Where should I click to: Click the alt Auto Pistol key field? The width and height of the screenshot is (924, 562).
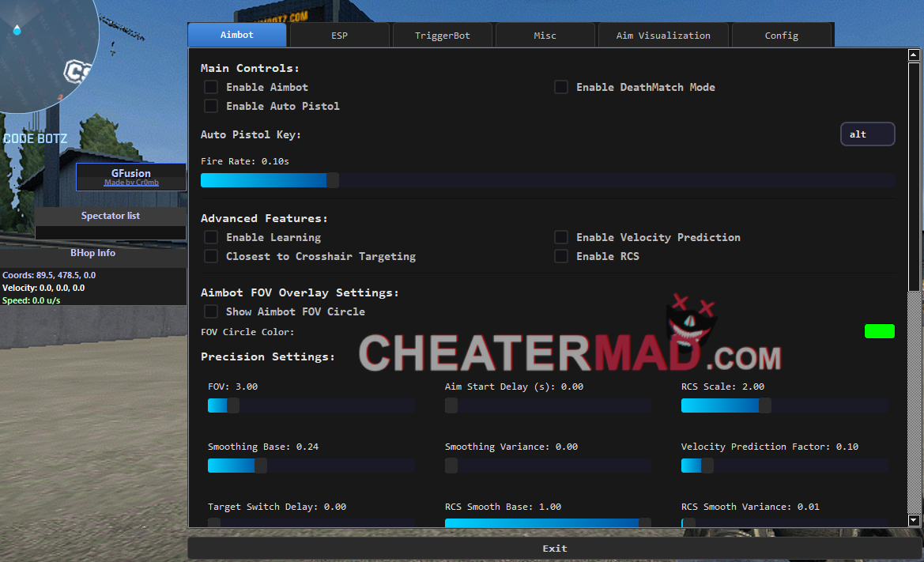[x=867, y=134]
